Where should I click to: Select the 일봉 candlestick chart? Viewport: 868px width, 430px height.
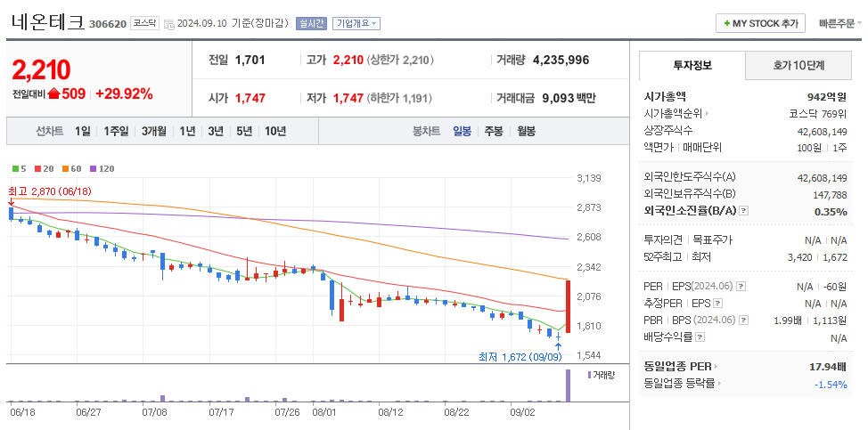[x=462, y=131]
